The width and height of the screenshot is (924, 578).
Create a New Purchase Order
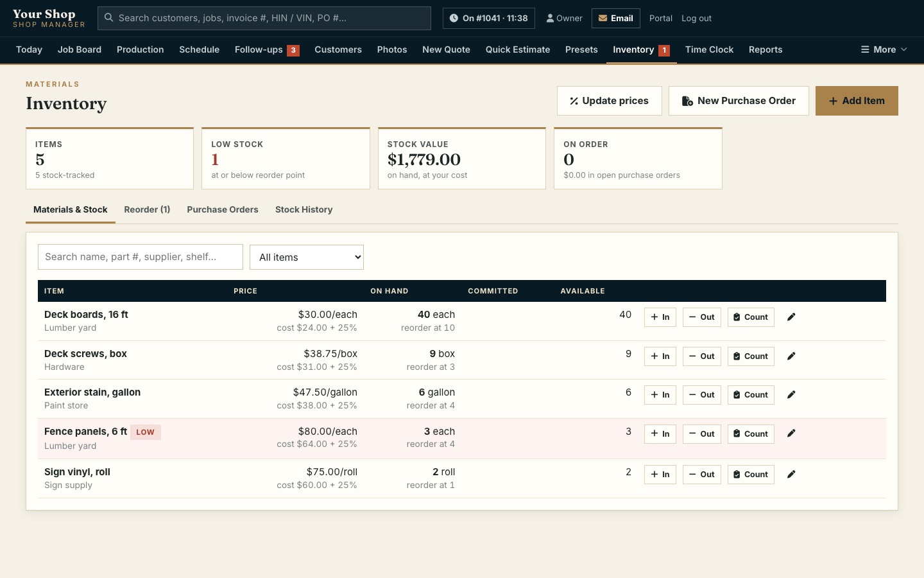click(x=739, y=101)
